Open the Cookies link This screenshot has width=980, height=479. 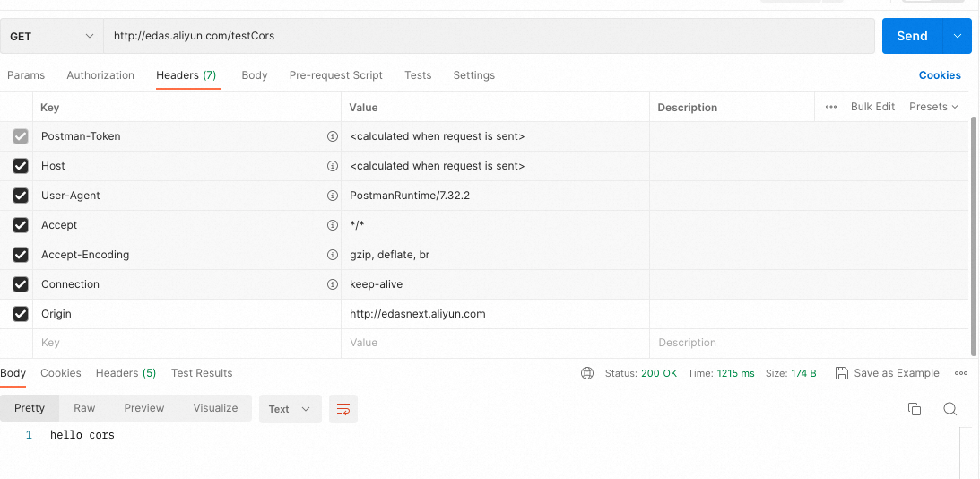940,75
